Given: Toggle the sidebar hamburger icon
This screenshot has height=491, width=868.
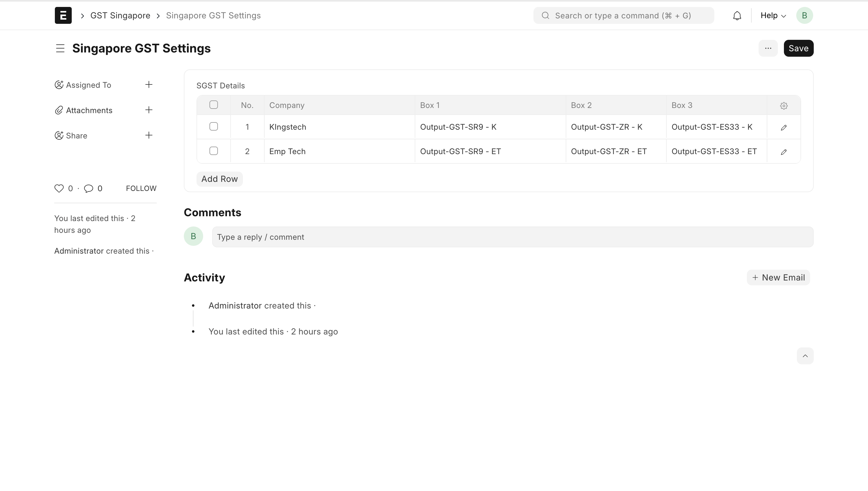Looking at the screenshot, I should coord(60,48).
